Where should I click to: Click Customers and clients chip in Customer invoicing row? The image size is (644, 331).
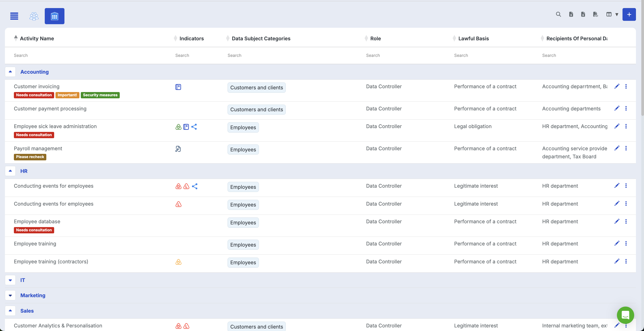pos(256,88)
